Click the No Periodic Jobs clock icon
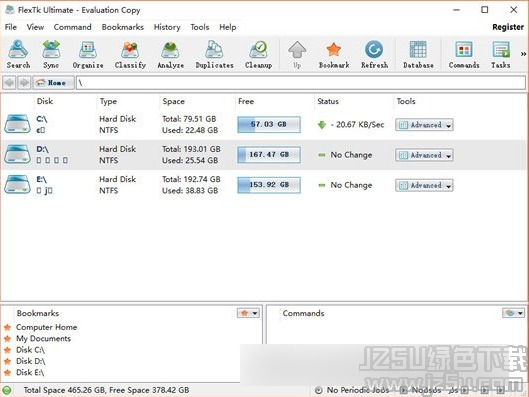The width and height of the screenshot is (529, 397). coord(318,391)
